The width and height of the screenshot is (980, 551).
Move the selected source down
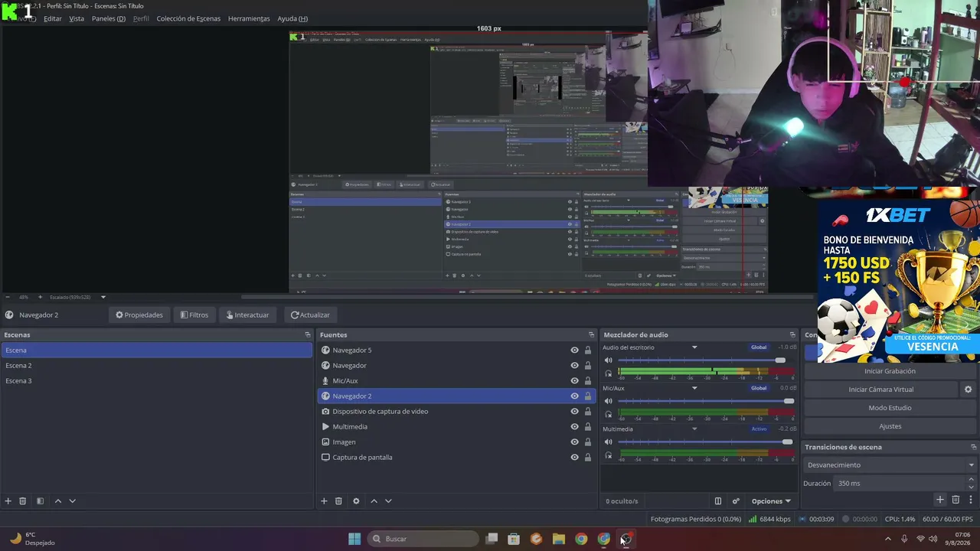pyautogui.click(x=388, y=501)
